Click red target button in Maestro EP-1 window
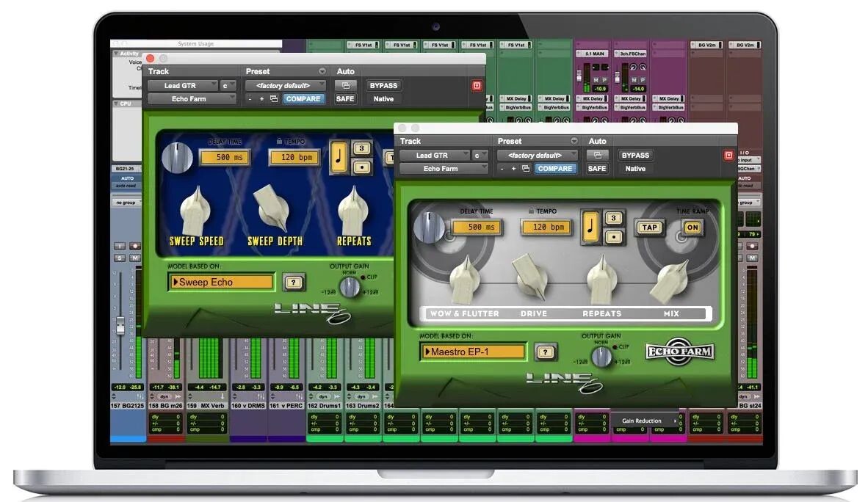Image resolution: width=868 pixels, height=502 pixels. tap(728, 156)
